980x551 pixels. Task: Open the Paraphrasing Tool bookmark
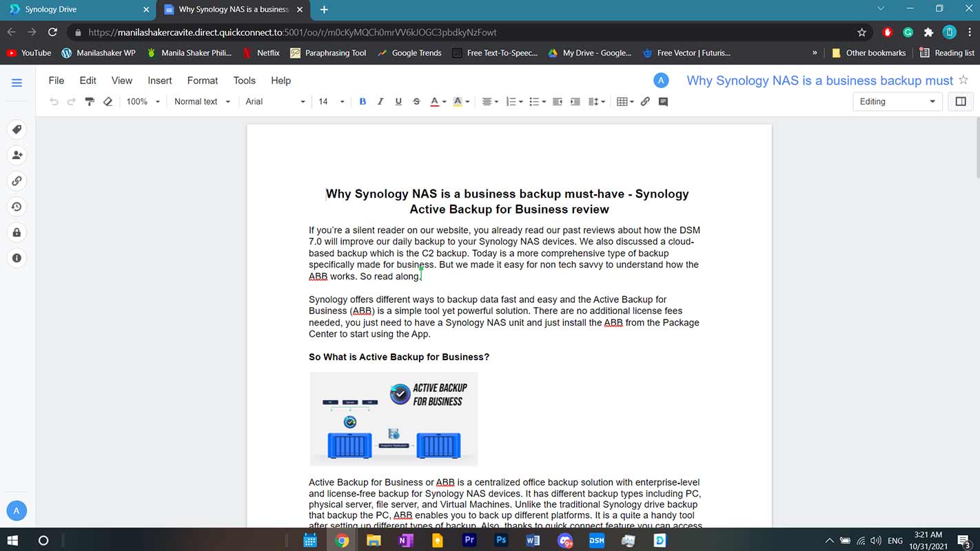[328, 52]
